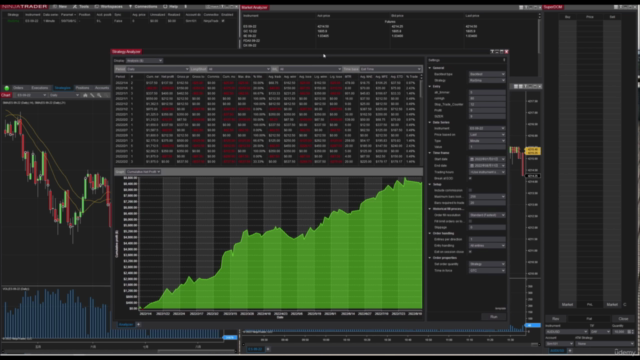Open the ATM Strategy dropdown
This screenshot has height=360, width=640.
(605, 344)
